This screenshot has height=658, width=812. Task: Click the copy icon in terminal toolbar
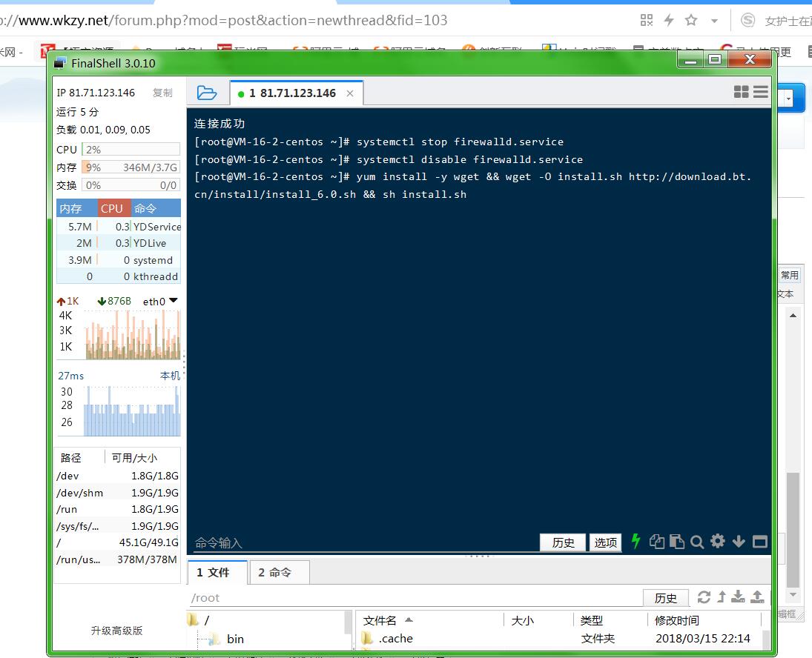[656, 542]
